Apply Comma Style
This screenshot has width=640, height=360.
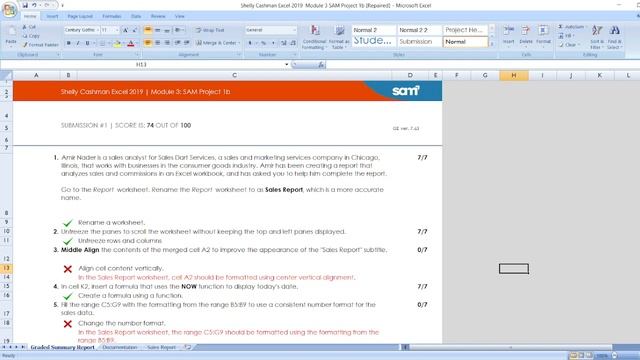pos(273,43)
